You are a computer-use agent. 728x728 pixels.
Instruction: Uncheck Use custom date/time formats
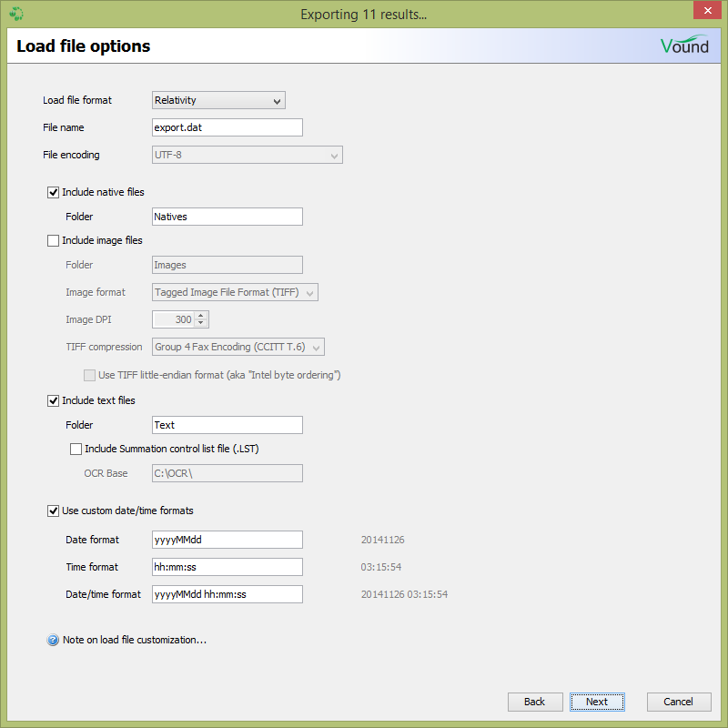click(x=53, y=511)
